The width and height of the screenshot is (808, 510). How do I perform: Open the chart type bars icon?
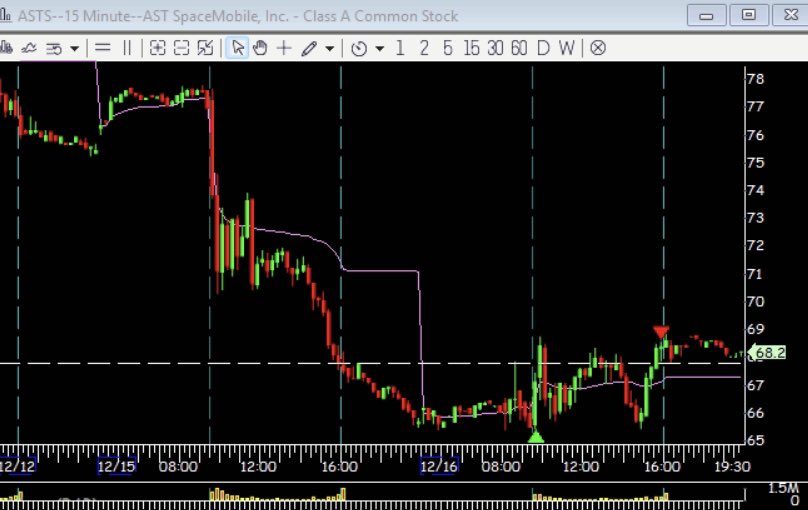(x=5, y=48)
